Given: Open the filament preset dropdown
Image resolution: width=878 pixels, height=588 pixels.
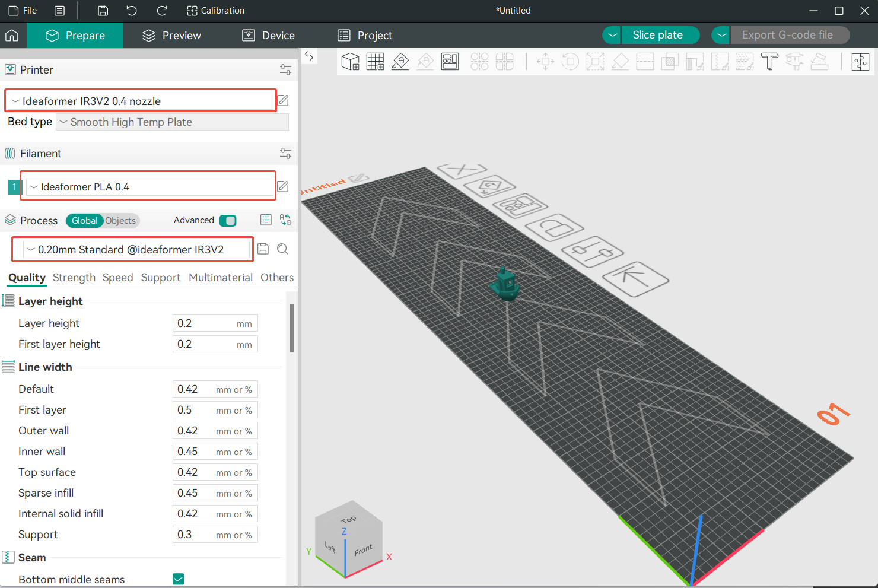Looking at the screenshot, I should click(x=149, y=187).
